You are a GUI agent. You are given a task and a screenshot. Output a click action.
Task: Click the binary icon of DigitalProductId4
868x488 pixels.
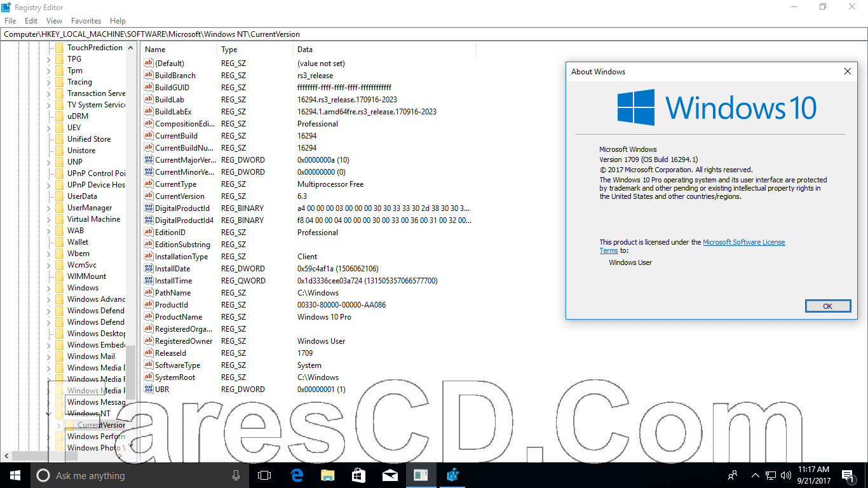[149, 220]
